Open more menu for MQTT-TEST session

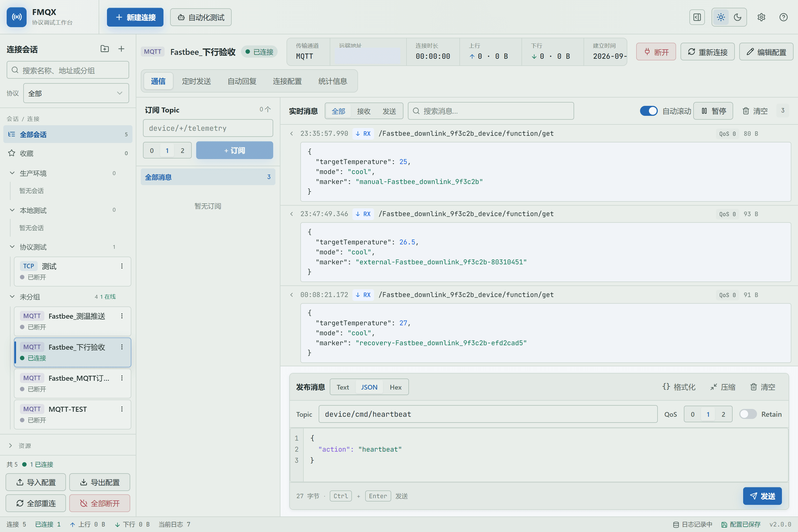coord(122,409)
